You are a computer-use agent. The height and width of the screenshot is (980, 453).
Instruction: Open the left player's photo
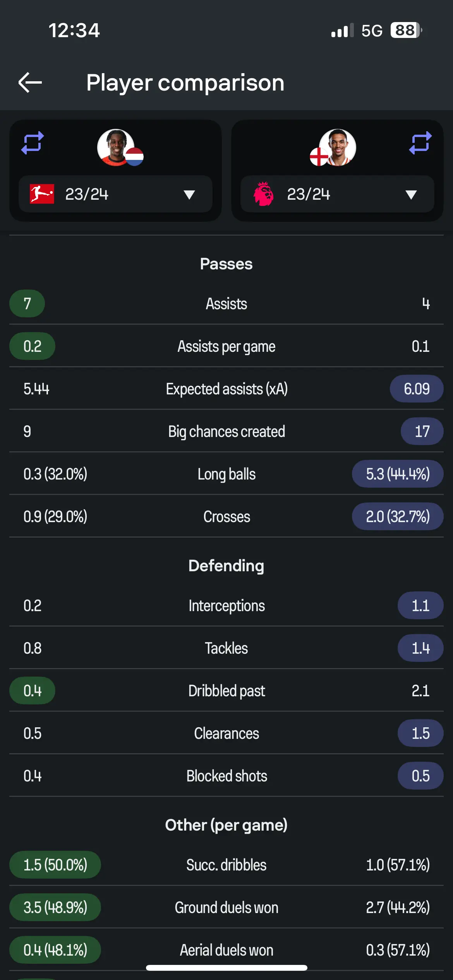coord(116,147)
